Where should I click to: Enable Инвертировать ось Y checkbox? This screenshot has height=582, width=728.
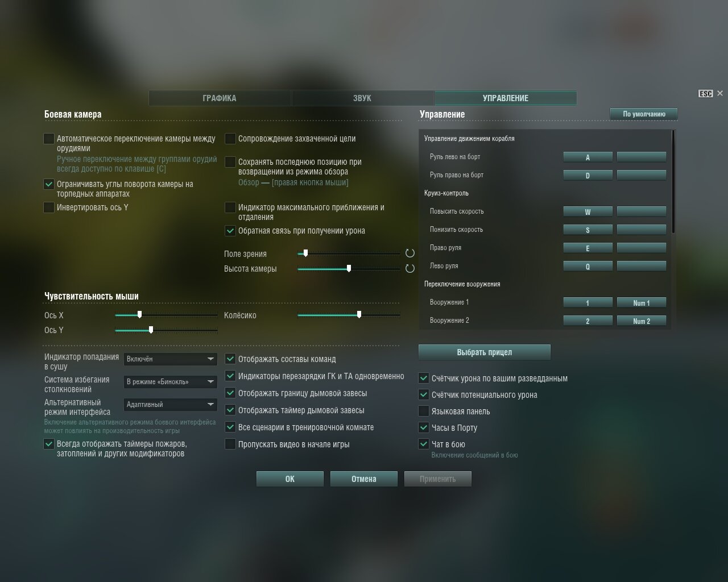click(x=49, y=207)
